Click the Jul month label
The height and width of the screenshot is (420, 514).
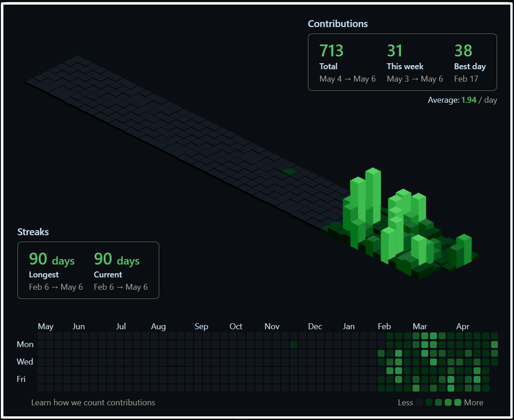point(121,326)
